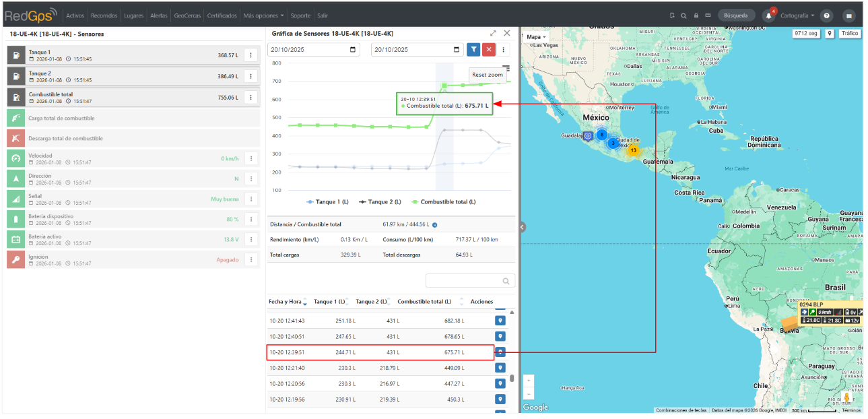Toggle the Tráfico layer on the map
Image resolution: width=868 pixels, height=419 pixels.
(850, 33)
